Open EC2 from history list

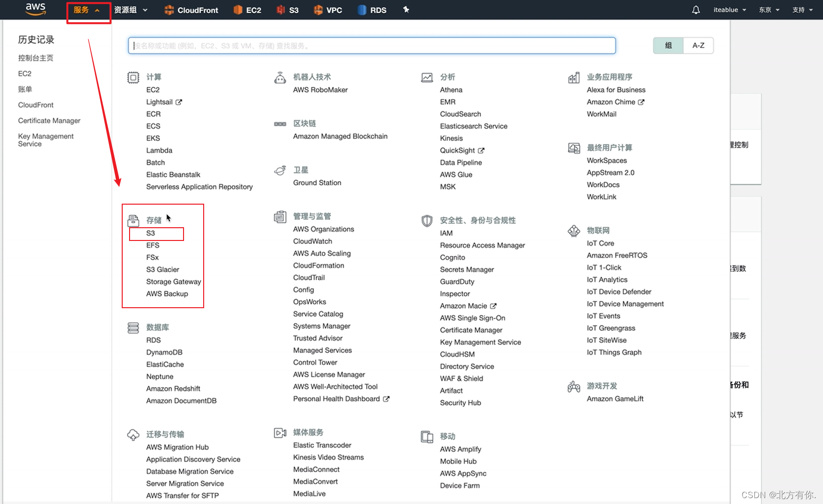(x=25, y=74)
